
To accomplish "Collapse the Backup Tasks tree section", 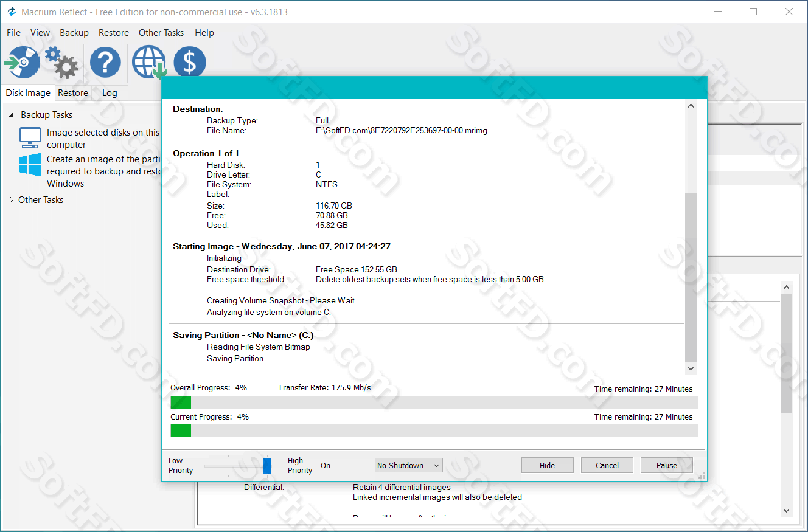I will 12,115.
